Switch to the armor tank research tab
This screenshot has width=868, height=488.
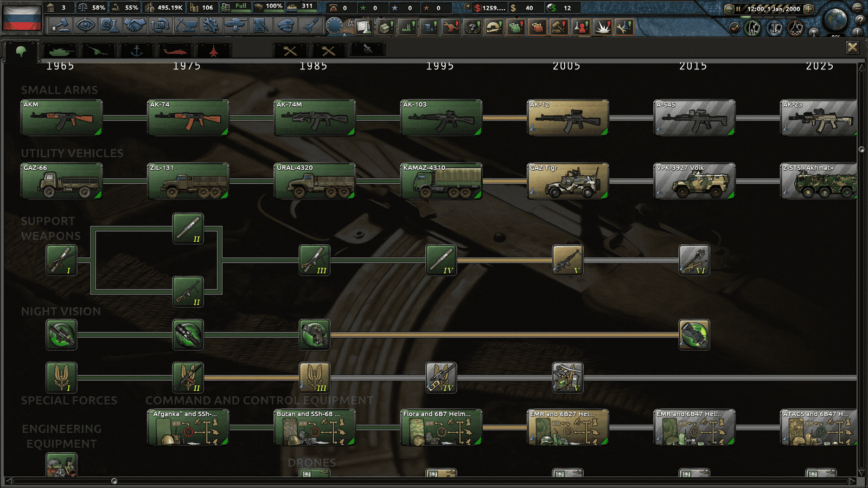(61, 51)
